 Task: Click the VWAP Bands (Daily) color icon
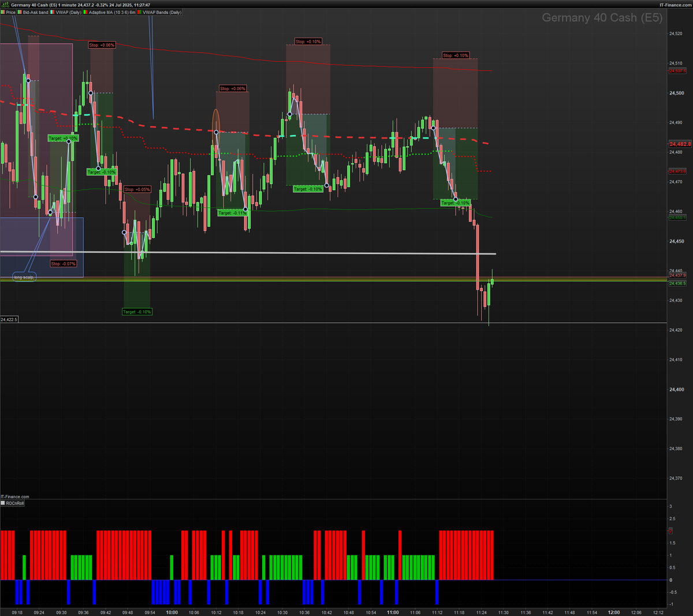139,12
